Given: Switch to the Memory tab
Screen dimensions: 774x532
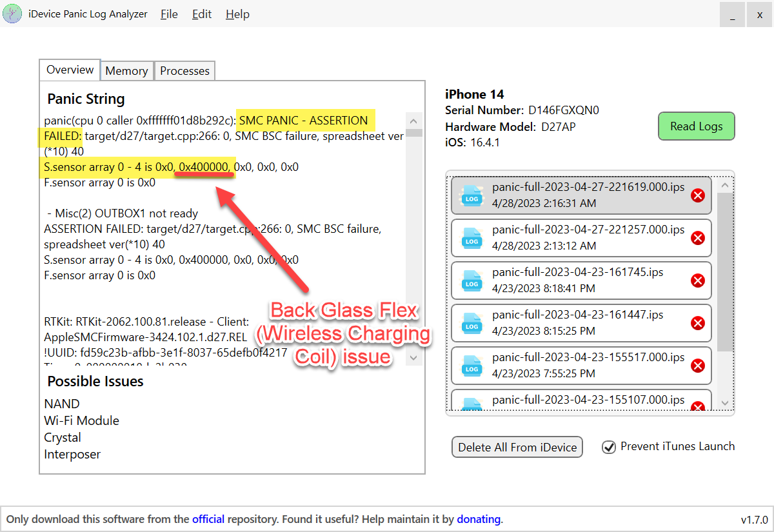Looking at the screenshot, I should pyautogui.click(x=126, y=71).
